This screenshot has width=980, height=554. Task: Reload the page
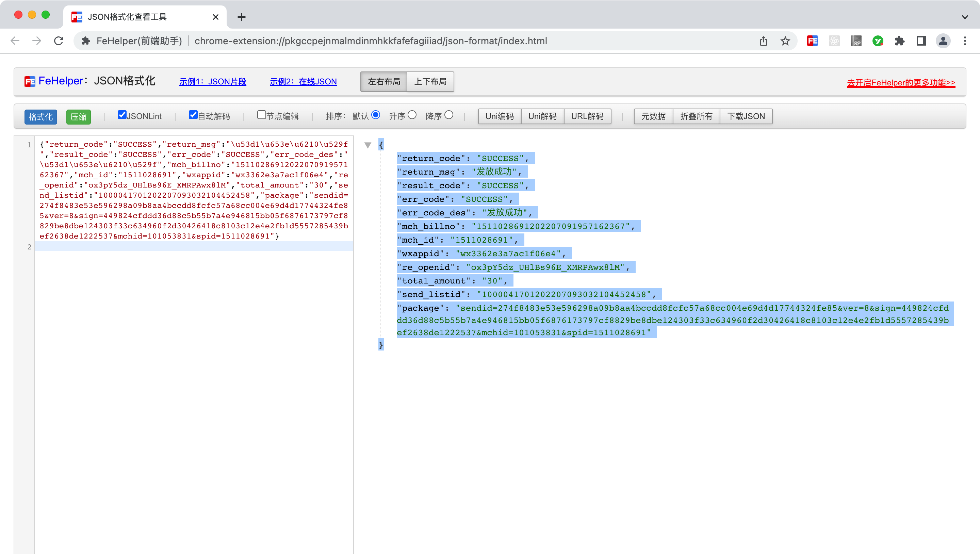[59, 41]
